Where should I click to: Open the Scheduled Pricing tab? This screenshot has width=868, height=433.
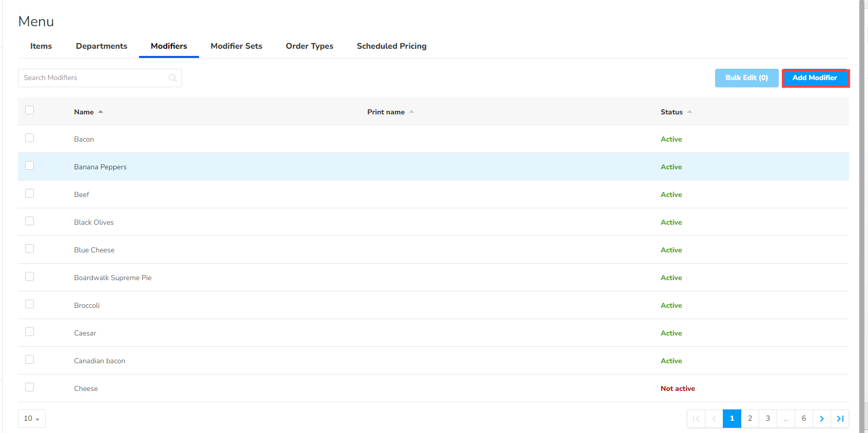click(x=391, y=46)
